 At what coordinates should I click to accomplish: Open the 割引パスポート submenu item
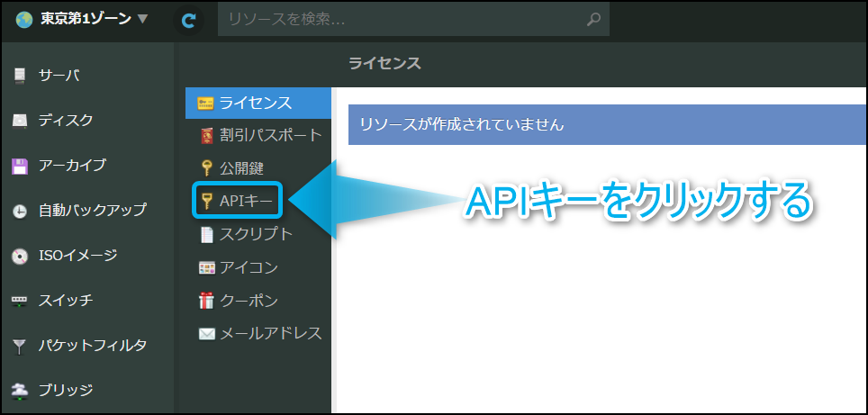pyautogui.click(x=269, y=136)
